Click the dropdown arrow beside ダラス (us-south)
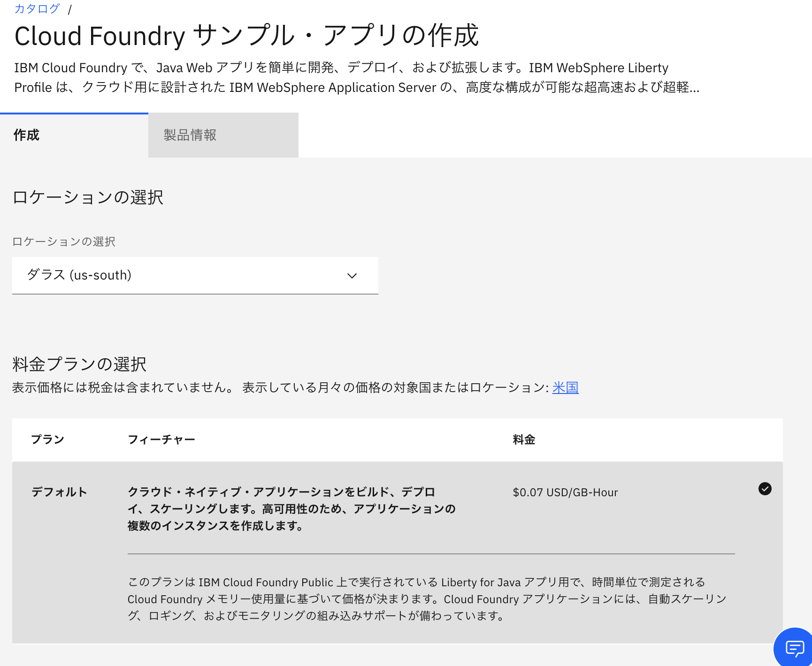 [352, 276]
